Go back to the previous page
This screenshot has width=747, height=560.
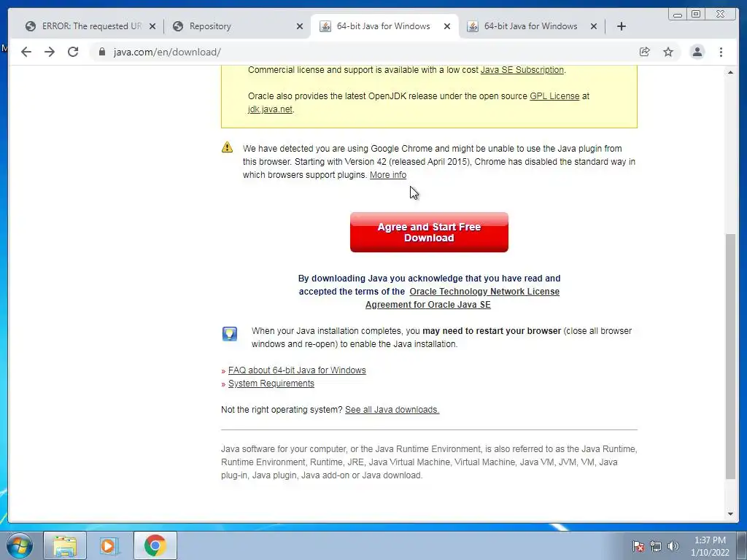click(x=26, y=52)
